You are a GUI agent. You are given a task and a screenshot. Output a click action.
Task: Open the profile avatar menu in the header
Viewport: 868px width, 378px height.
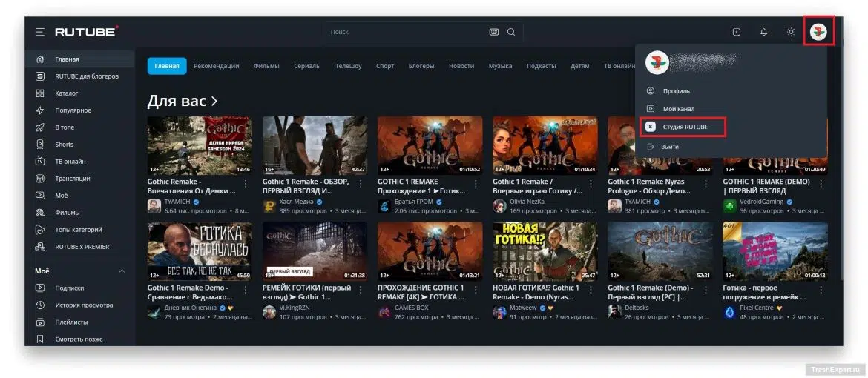(x=818, y=32)
